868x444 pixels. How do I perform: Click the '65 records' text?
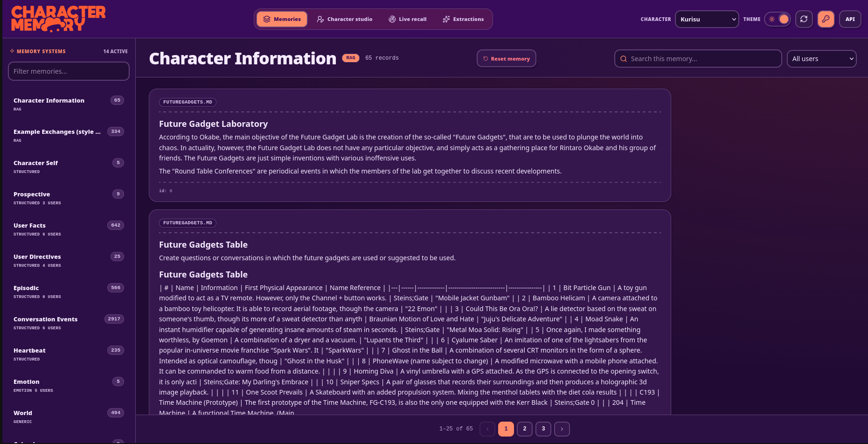382,58
